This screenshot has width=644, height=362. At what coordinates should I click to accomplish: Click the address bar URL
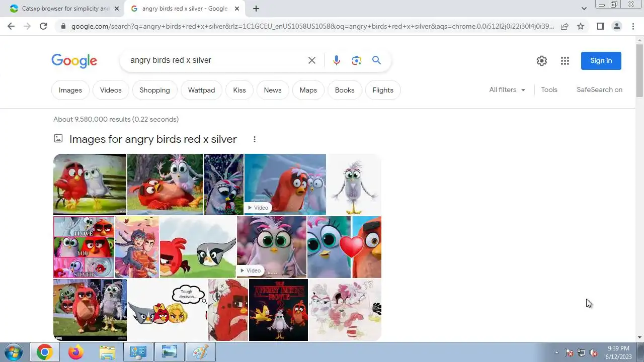(312, 26)
